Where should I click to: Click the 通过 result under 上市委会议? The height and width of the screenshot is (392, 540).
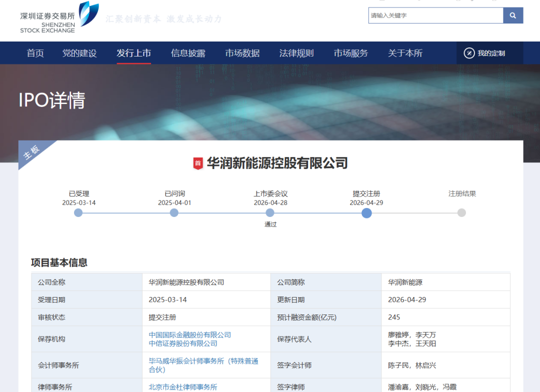click(x=270, y=224)
